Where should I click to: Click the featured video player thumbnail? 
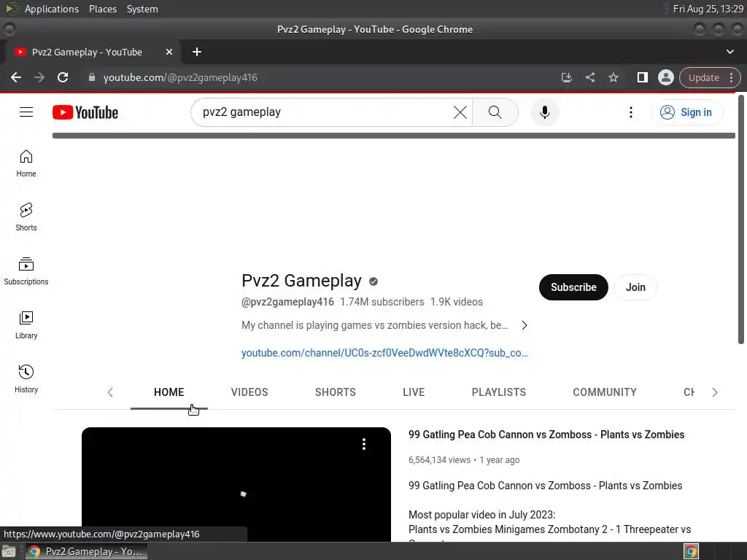(x=236, y=484)
